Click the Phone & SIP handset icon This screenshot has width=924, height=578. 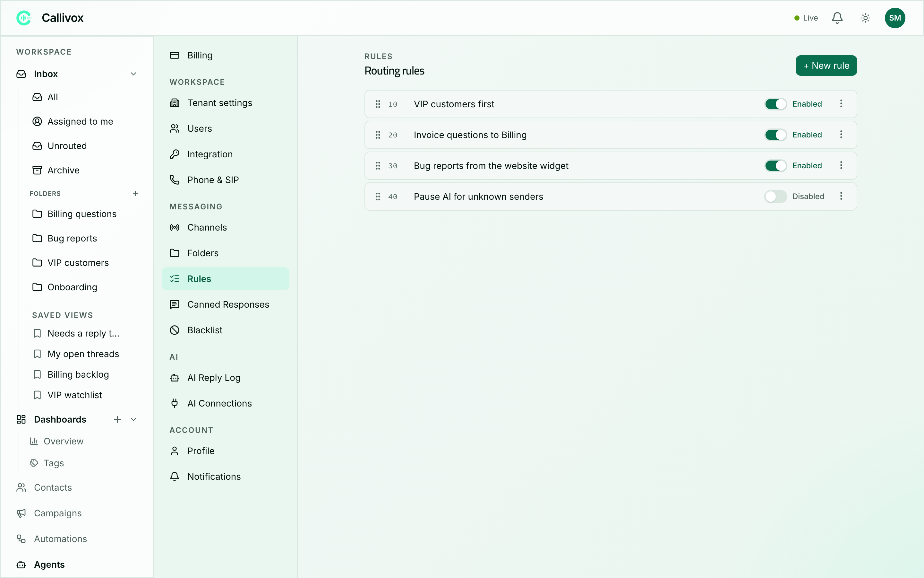click(175, 180)
